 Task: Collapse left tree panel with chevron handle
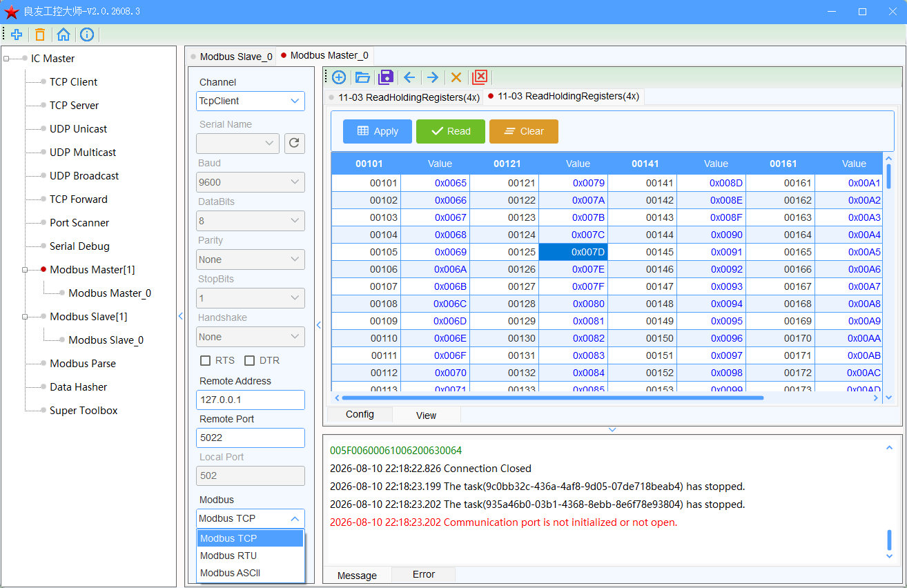pyautogui.click(x=181, y=316)
